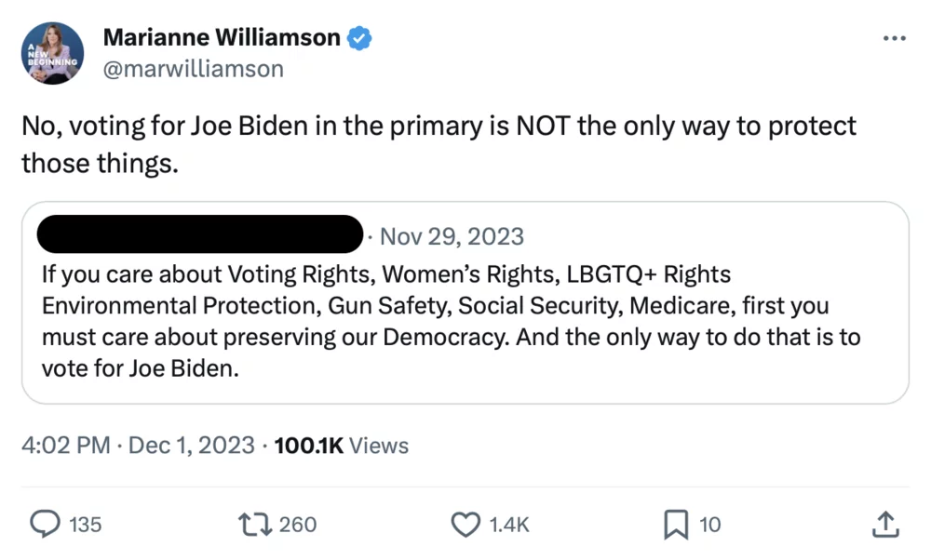This screenshot has width=931, height=560.
Task: Bookmark this tweet
Action: (675, 525)
